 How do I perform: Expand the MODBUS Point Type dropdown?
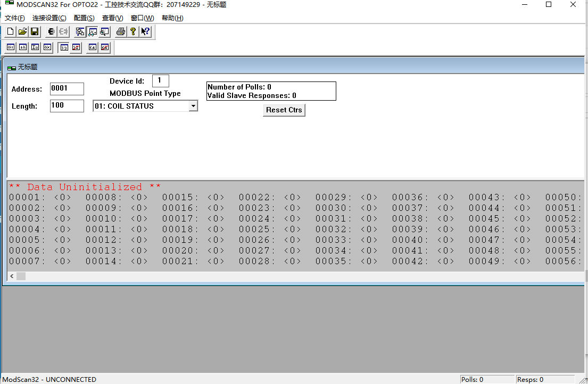(x=193, y=106)
